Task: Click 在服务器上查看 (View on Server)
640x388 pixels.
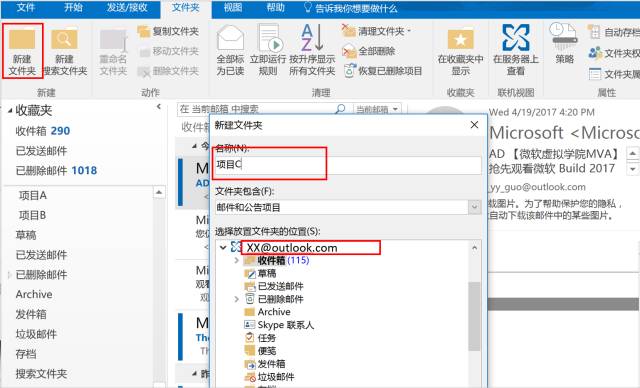Action: (516, 50)
